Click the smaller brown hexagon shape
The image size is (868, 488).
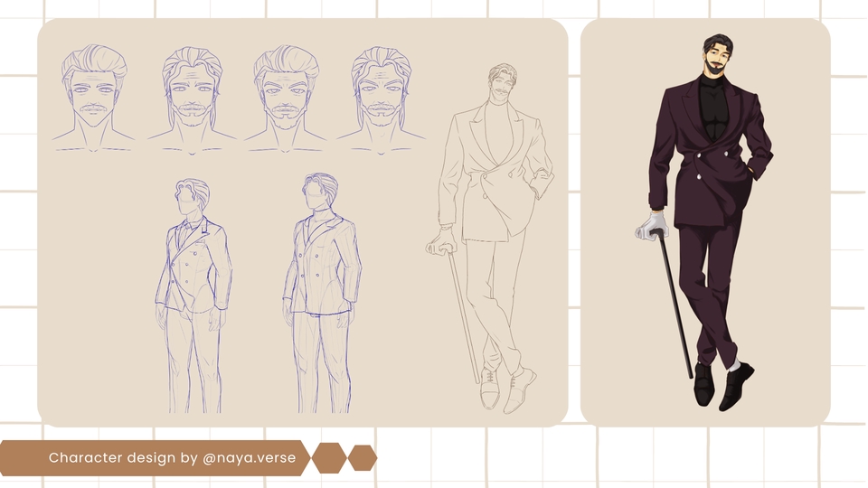pyautogui.click(x=363, y=458)
